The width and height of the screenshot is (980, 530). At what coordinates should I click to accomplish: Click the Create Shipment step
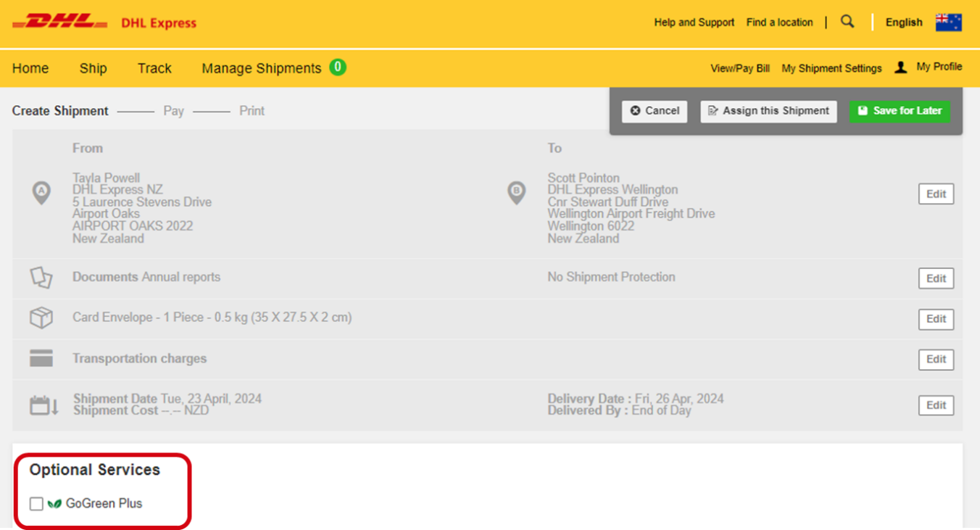(x=60, y=111)
